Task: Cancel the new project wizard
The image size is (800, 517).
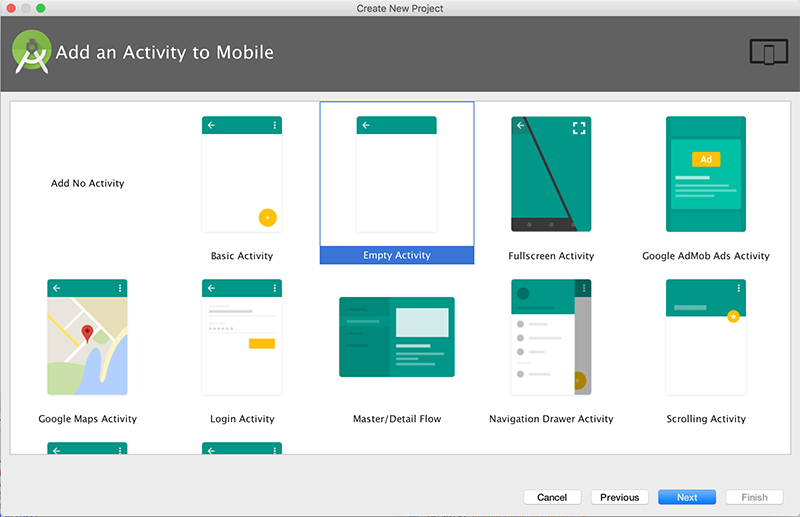Action: click(552, 497)
